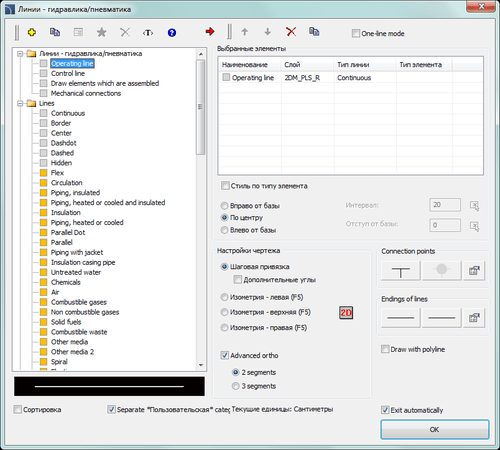The height and width of the screenshot is (450, 500).
Task: Enable the One-line mode checkbox
Action: coord(356,33)
